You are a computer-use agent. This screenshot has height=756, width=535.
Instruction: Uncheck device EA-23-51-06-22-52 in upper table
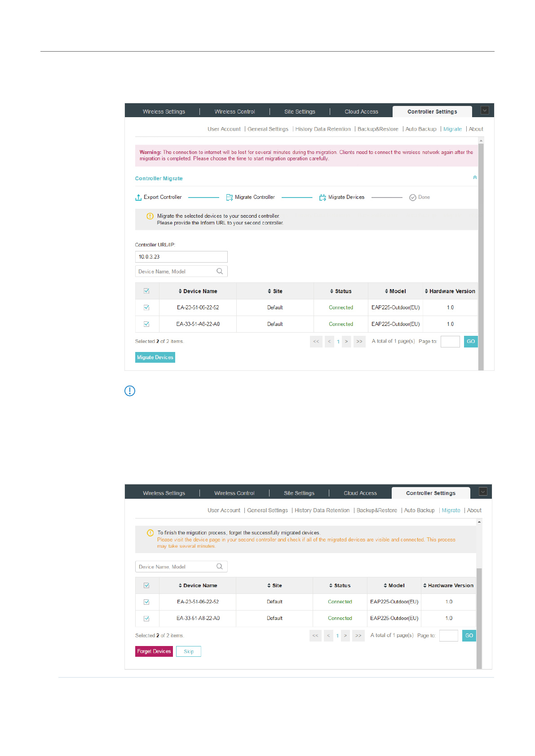(x=146, y=308)
